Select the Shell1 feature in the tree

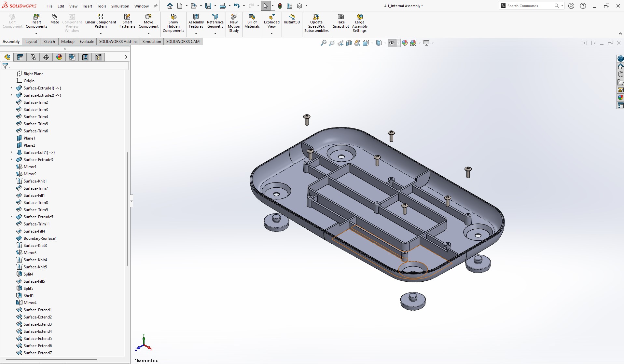29,295
